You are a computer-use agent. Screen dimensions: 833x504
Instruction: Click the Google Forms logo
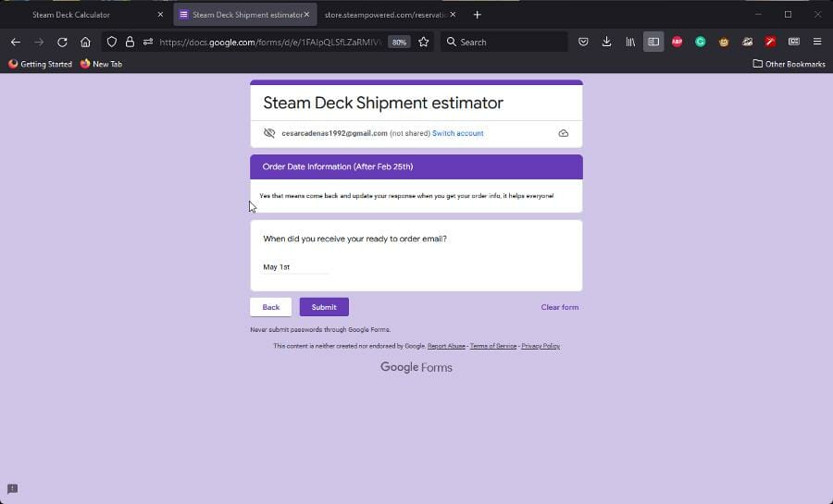point(416,367)
